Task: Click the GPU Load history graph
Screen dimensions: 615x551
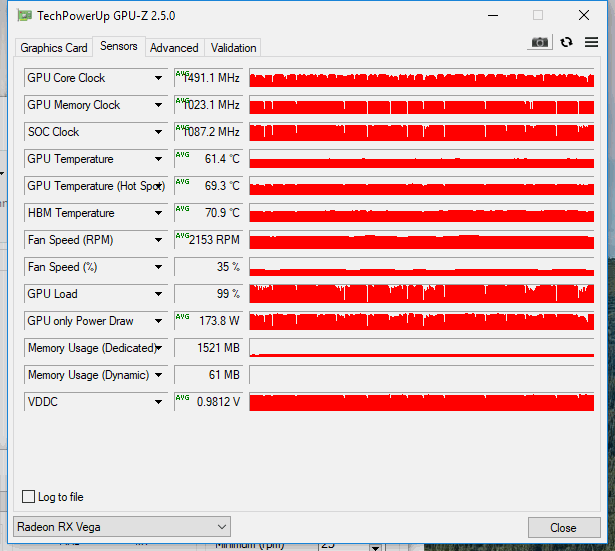Action: coord(422,294)
